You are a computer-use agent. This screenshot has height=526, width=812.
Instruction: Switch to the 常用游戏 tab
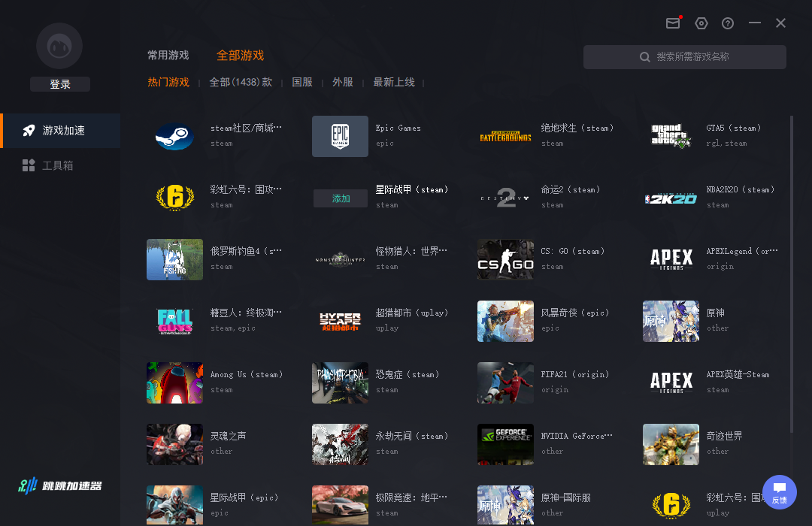pos(168,56)
